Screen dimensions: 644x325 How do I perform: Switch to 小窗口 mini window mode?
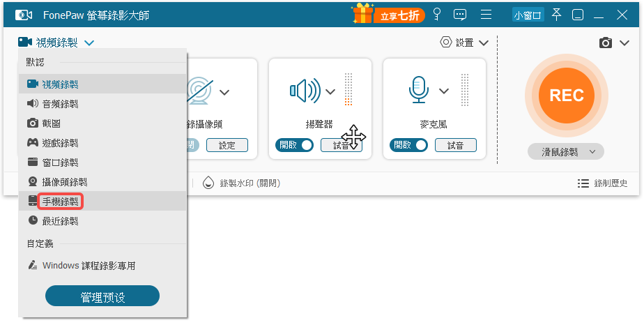click(528, 15)
